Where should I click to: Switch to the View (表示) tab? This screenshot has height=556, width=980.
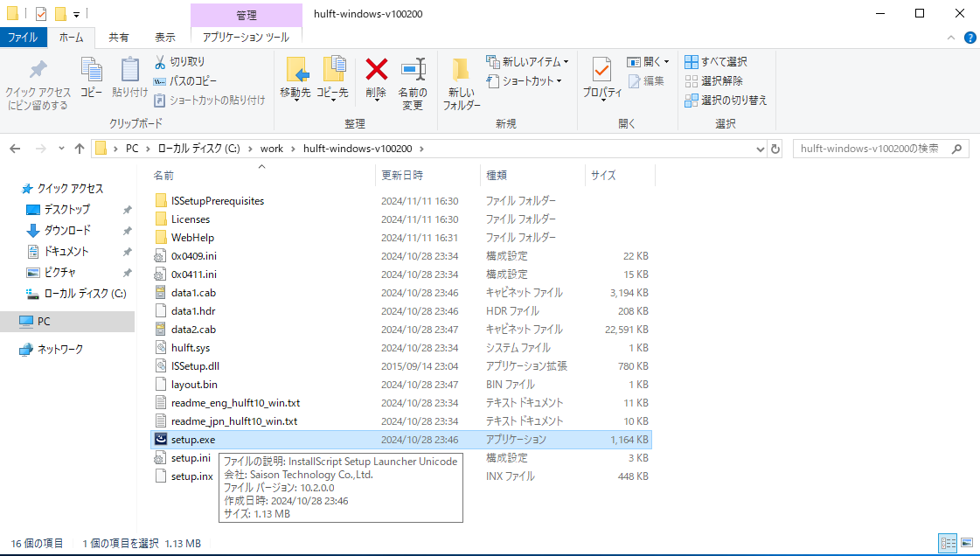click(165, 38)
